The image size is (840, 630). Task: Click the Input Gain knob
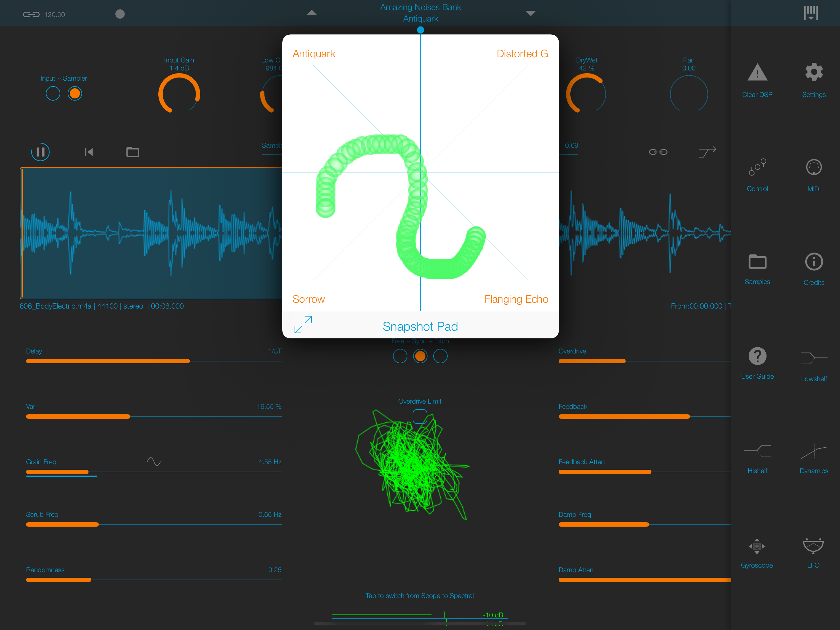pyautogui.click(x=179, y=94)
